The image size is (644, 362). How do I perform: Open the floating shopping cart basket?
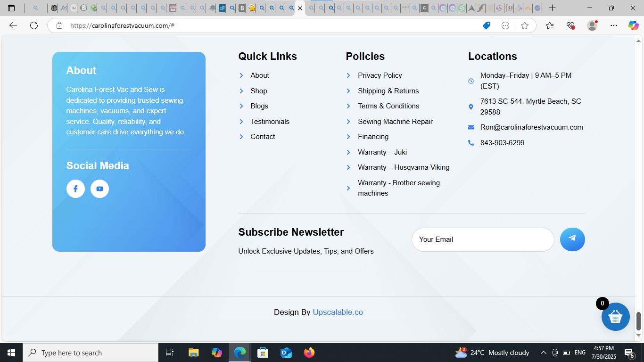point(615,317)
